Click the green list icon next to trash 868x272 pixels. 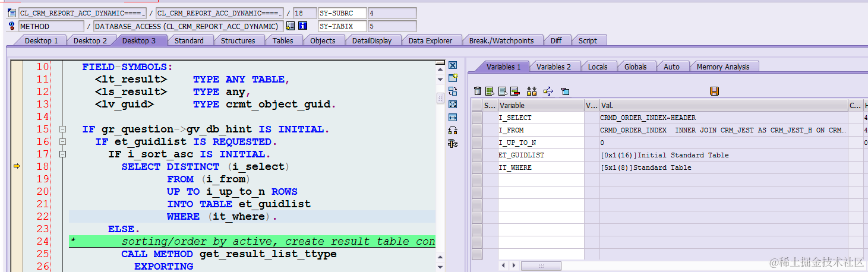[490, 91]
